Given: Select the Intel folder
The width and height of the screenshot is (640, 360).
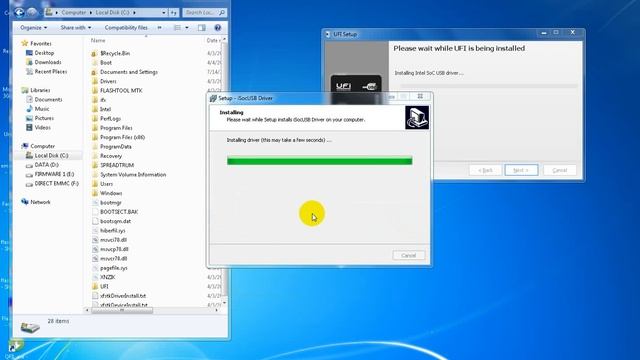Looking at the screenshot, I should point(105,109).
